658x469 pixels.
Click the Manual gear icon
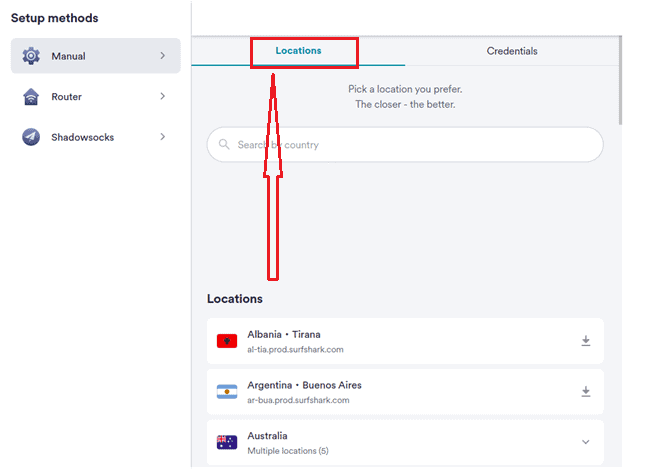[x=31, y=56]
